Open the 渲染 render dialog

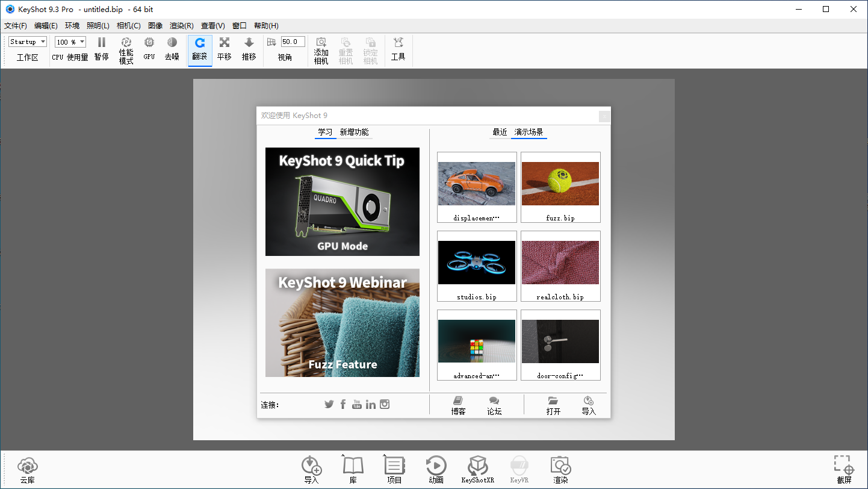tap(560, 470)
